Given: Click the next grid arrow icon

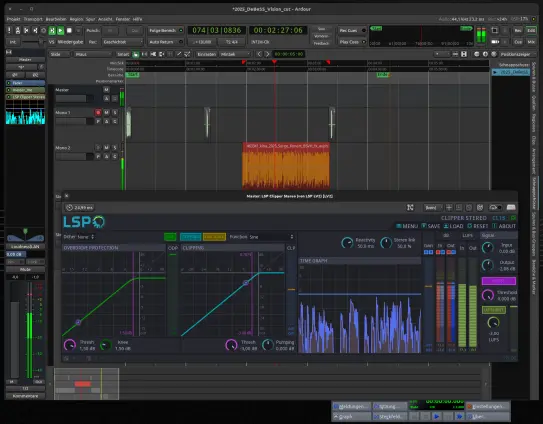Looking at the screenshot, I should tap(267, 54).
